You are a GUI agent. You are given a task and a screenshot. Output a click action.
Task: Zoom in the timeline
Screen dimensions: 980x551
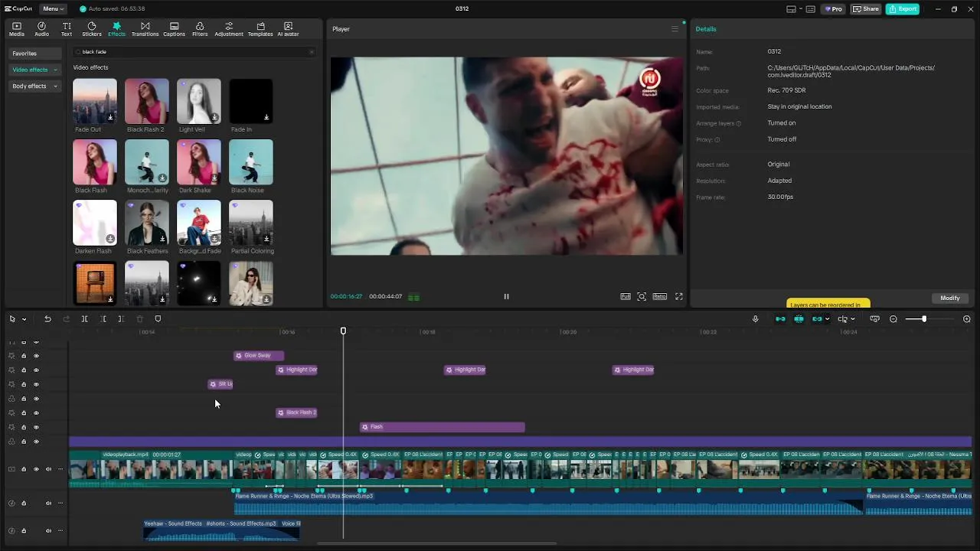click(x=967, y=319)
